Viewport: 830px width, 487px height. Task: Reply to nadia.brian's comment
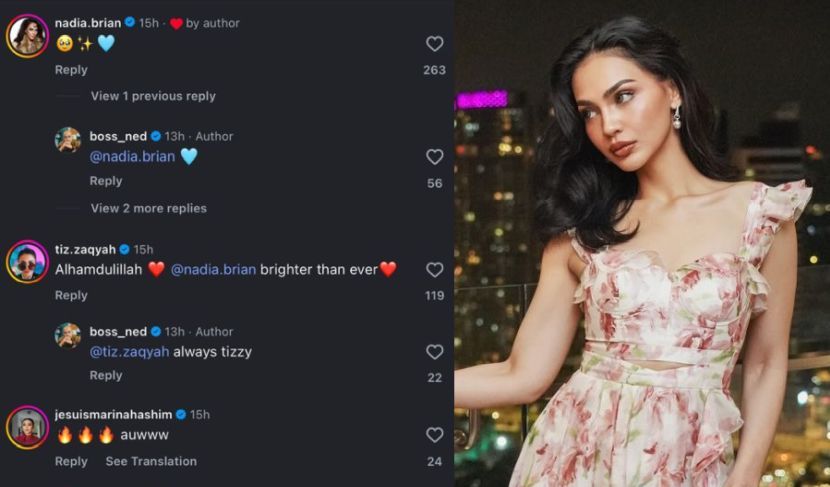pyautogui.click(x=71, y=70)
